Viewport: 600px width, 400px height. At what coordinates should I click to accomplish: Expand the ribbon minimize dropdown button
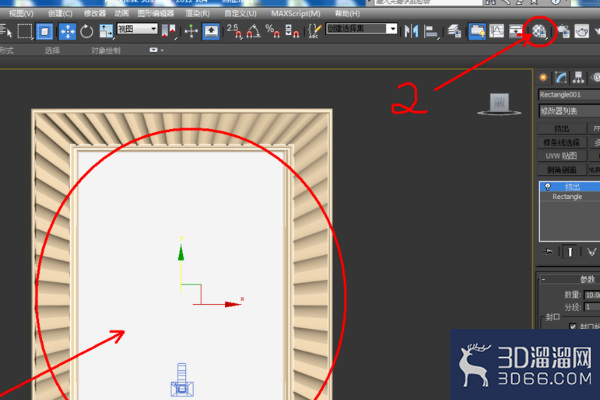(156, 50)
